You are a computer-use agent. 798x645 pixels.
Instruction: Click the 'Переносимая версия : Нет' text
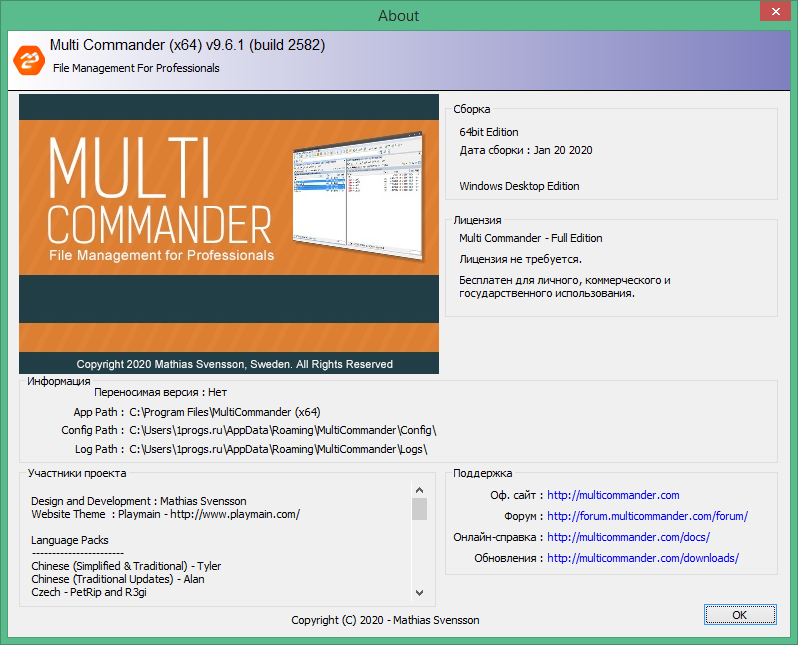pyautogui.click(x=161, y=392)
